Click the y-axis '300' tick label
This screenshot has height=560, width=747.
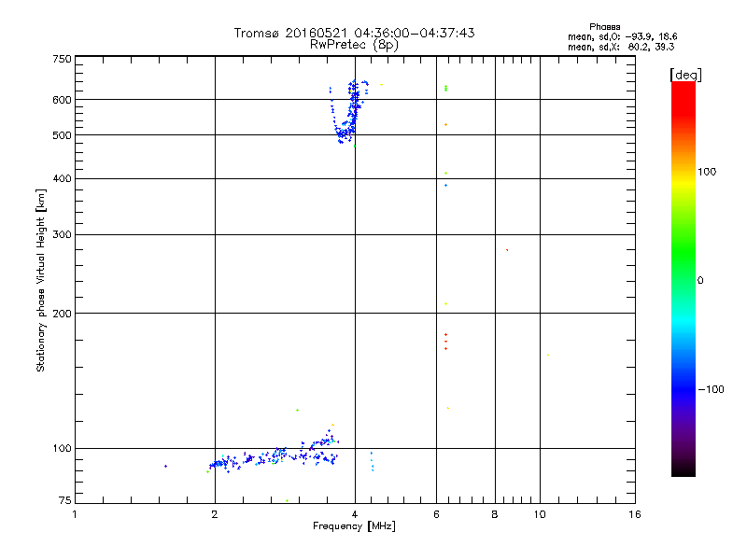click(x=63, y=235)
